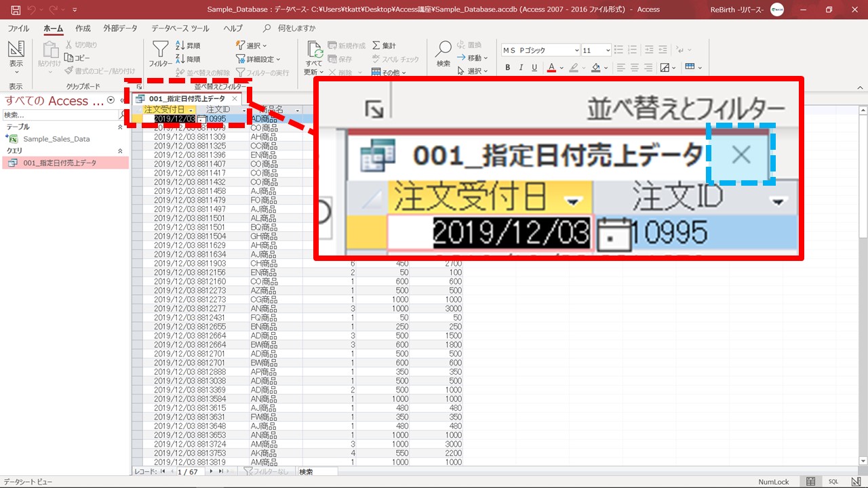This screenshot has width=868, height=488.
Task: Click the red font color button
Action: (551, 67)
